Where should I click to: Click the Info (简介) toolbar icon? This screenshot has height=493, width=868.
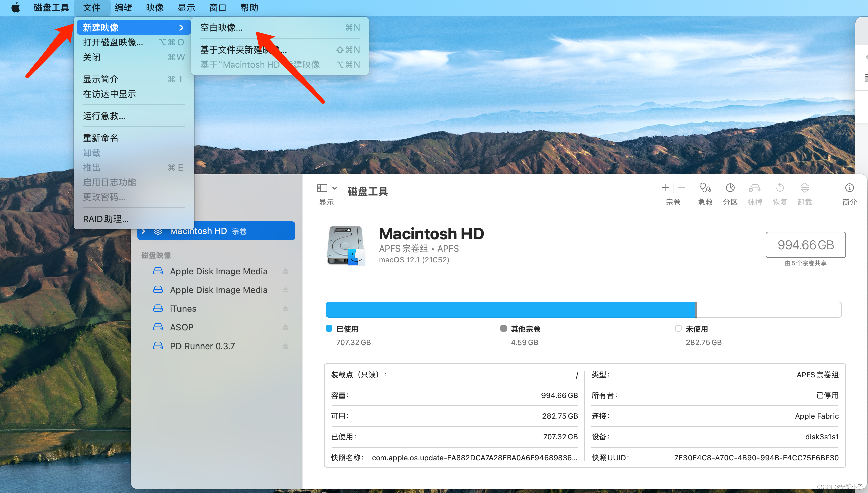tap(849, 188)
